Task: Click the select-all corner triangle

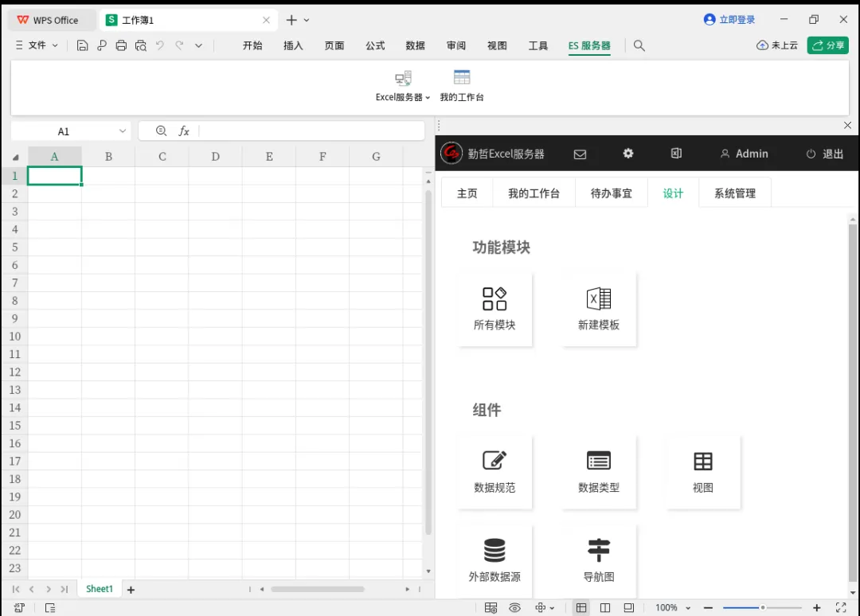Action: pyautogui.click(x=15, y=158)
